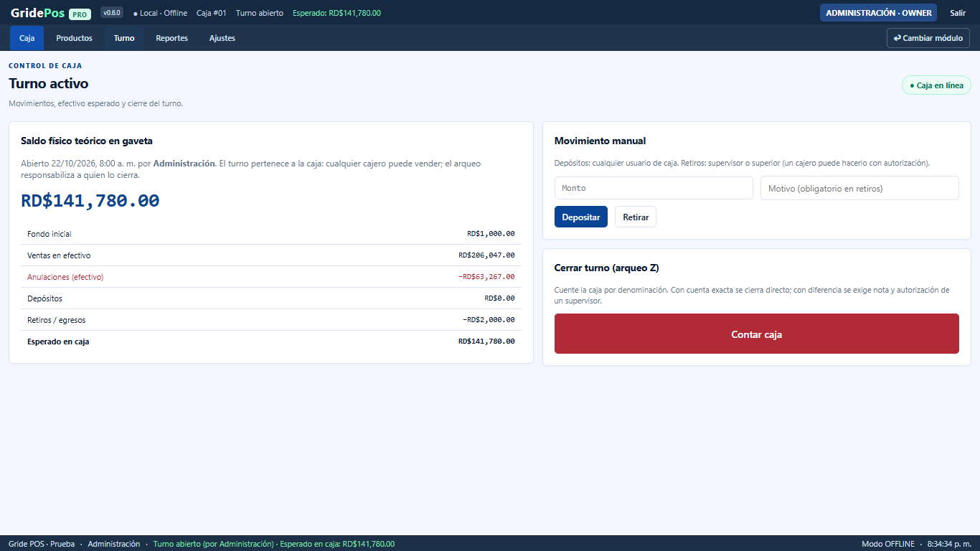Open the Caja tab
The image size is (980, 551).
point(27,38)
